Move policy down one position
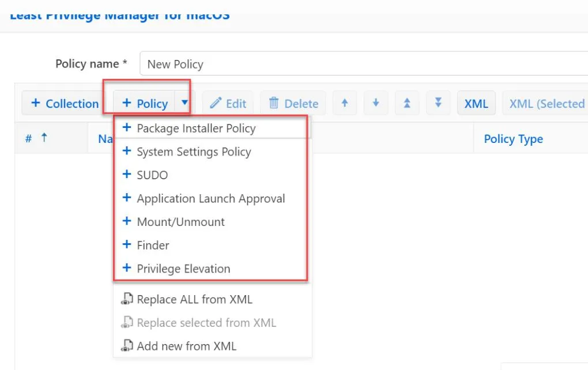This screenshot has height=370, width=588. 375,103
